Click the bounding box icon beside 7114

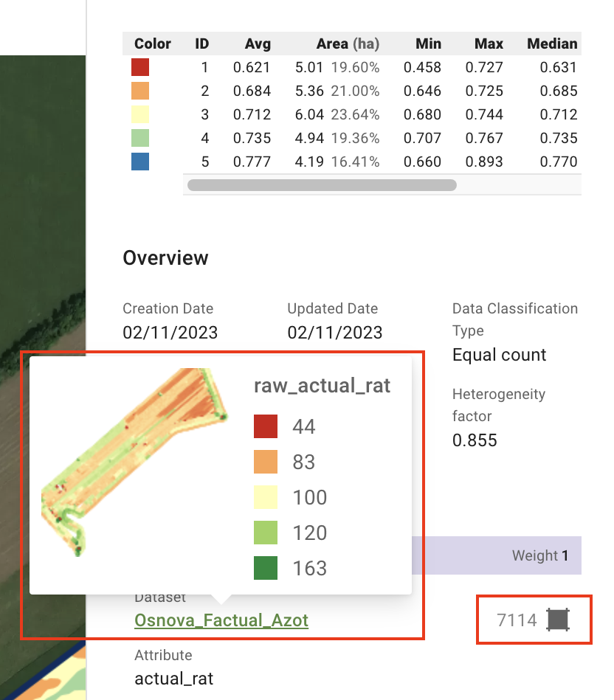(x=559, y=620)
